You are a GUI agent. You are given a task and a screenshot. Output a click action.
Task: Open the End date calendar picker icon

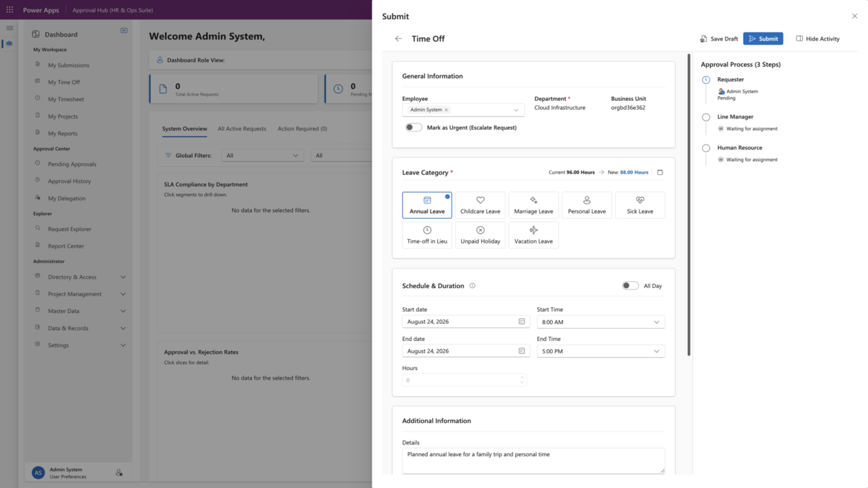pos(521,351)
